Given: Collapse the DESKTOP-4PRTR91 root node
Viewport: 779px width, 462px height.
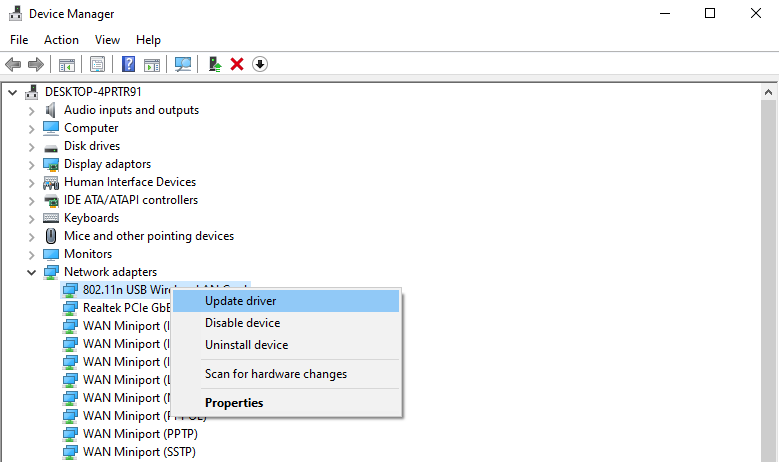Looking at the screenshot, I should [12, 92].
